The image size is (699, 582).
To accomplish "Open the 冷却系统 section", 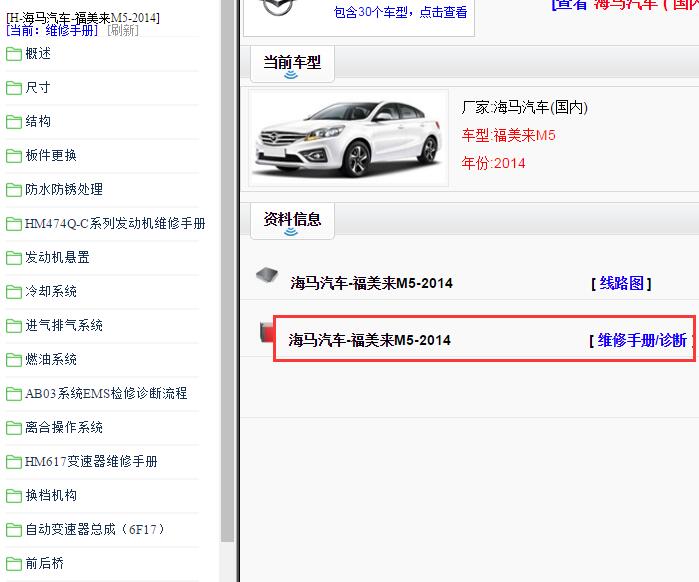I will pyautogui.click(x=51, y=291).
